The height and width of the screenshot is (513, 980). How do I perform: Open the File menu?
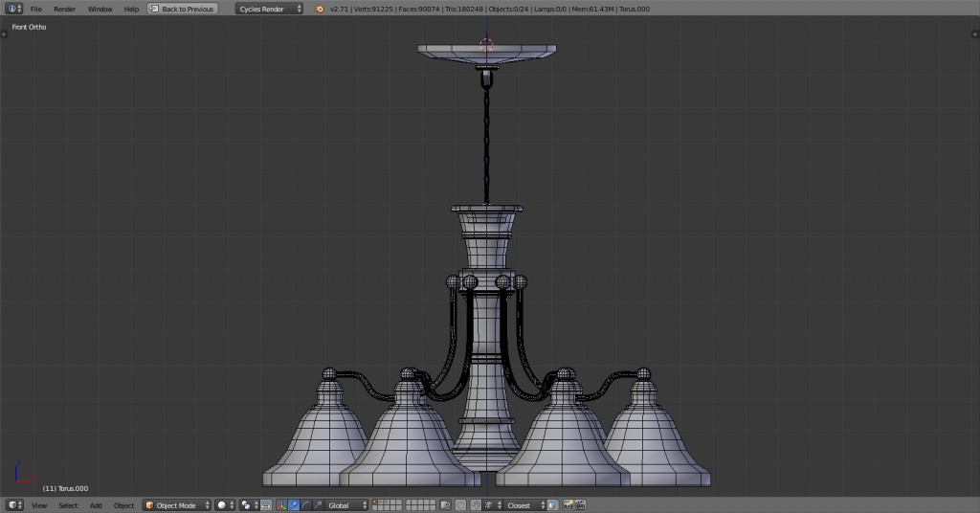click(x=36, y=9)
